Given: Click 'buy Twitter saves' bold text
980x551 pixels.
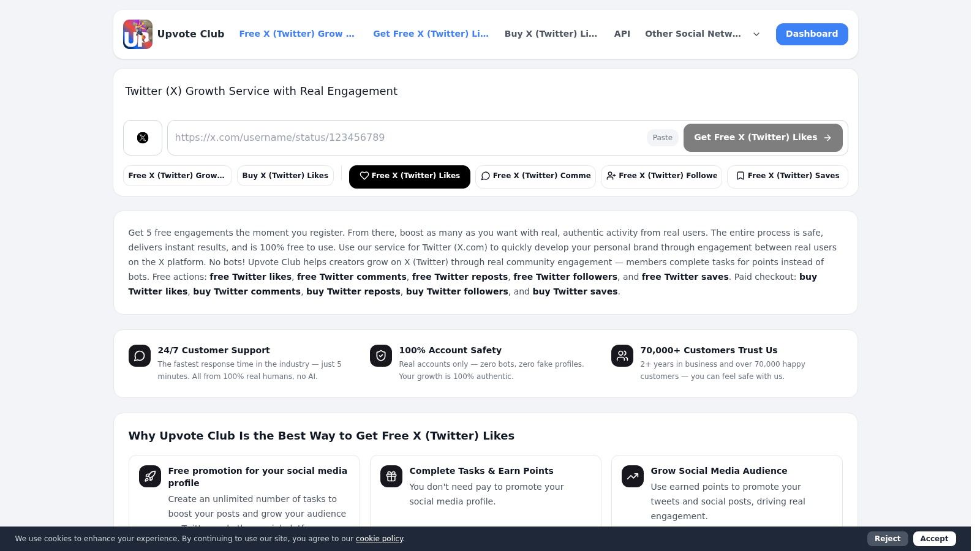Looking at the screenshot, I should coord(575,291).
